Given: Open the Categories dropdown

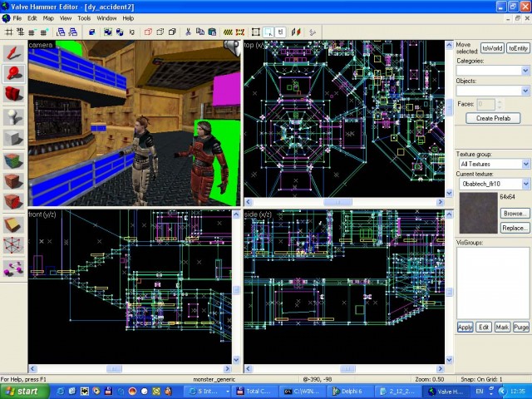Looking at the screenshot, I should point(525,71).
